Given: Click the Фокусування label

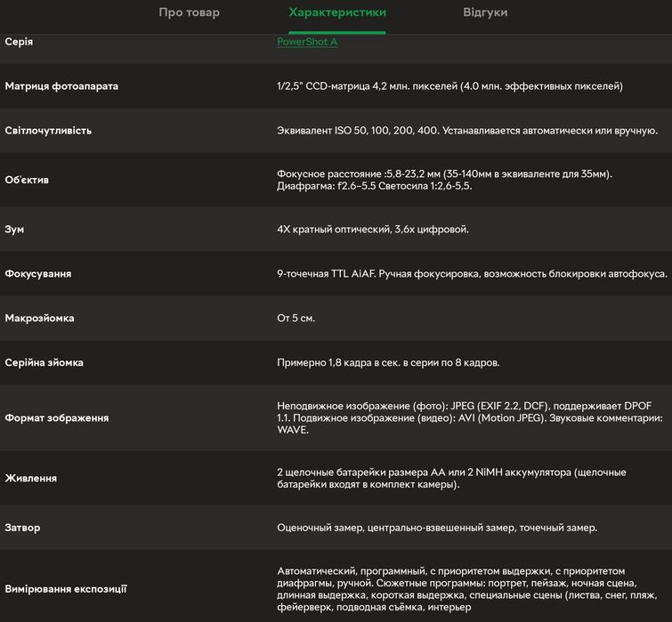Looking at the screenshot, I should 37,274.
